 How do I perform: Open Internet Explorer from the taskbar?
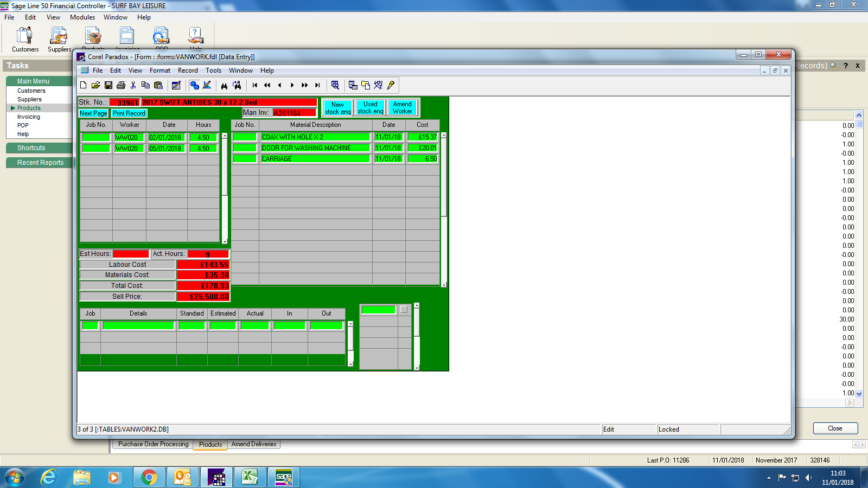tap(49, 477)
